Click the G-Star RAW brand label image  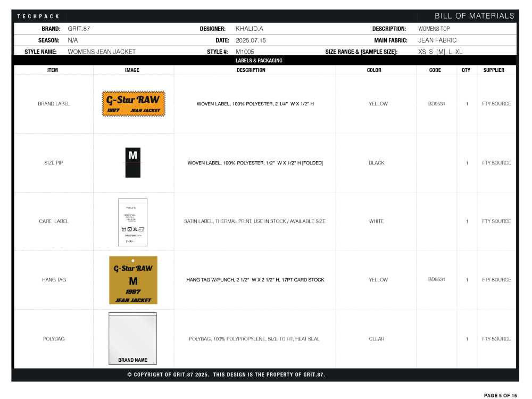134,104
